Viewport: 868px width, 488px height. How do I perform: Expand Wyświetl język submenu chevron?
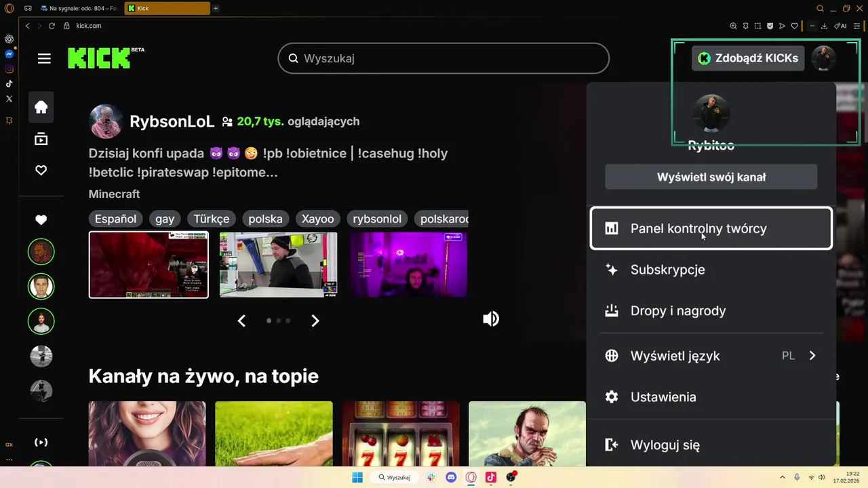(812, 356)
